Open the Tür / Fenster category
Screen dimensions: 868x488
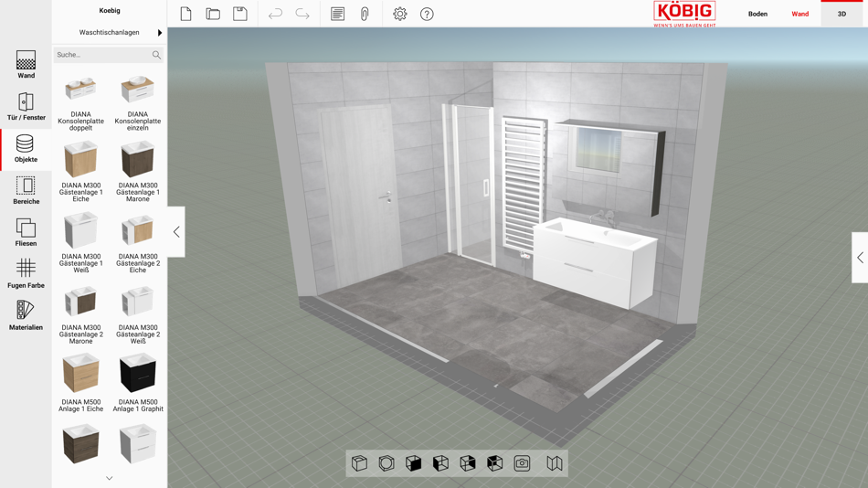click(26, 106)
